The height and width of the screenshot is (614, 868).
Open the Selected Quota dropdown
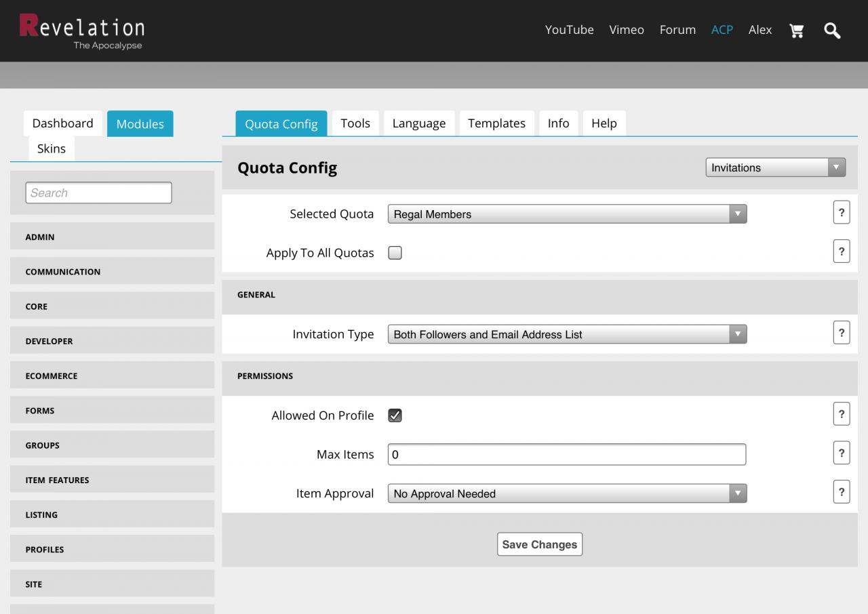click(567, 214)
